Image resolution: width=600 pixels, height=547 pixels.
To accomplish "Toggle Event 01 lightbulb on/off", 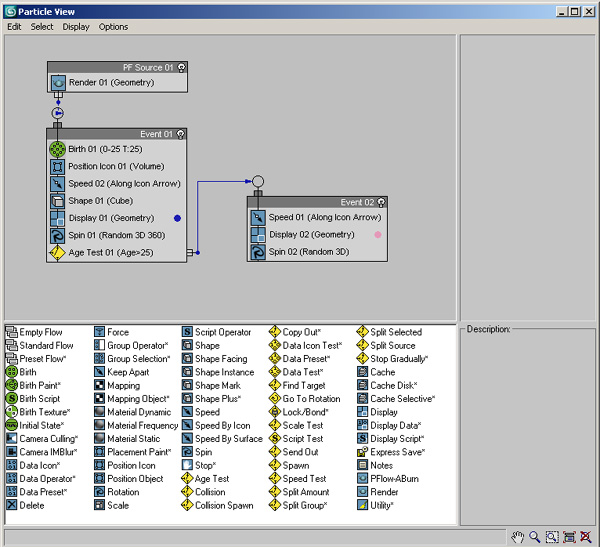I will [x=181, y=134].
